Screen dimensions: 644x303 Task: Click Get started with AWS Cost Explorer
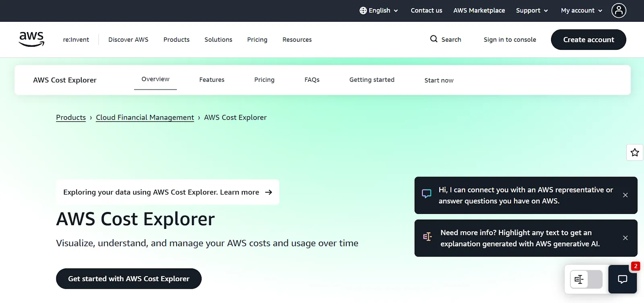point(129,279)
